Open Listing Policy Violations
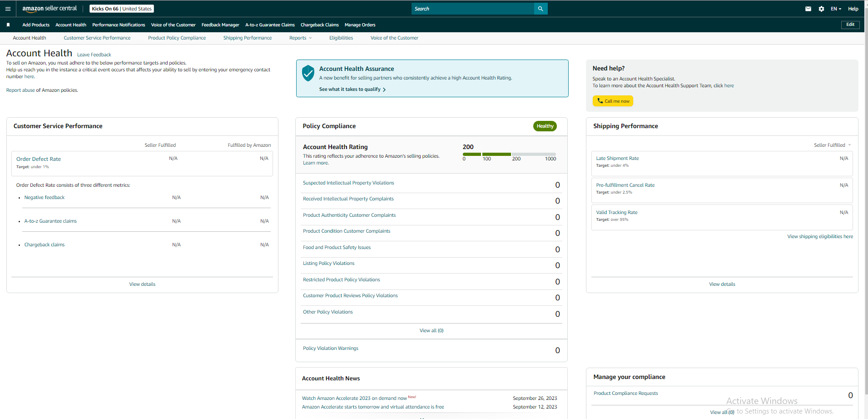This screenshot has height=419, width=868. tap(328, 264)
